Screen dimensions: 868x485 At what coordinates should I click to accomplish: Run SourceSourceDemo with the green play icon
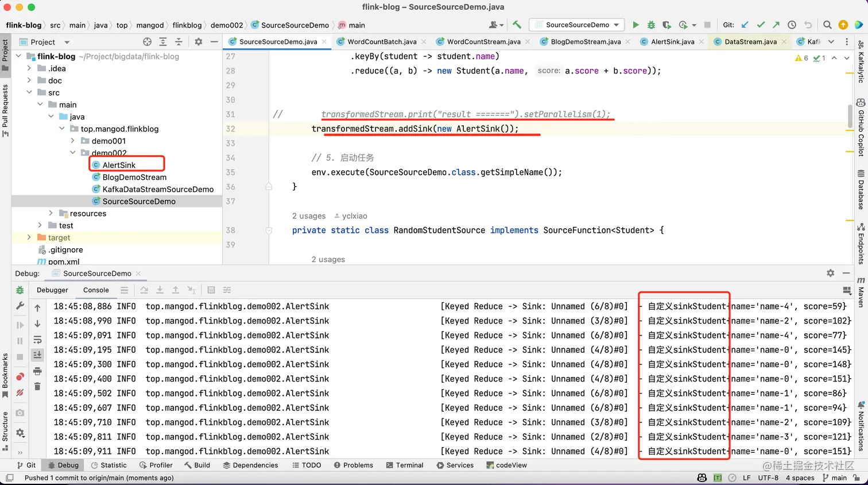click(x=635, y=25)
